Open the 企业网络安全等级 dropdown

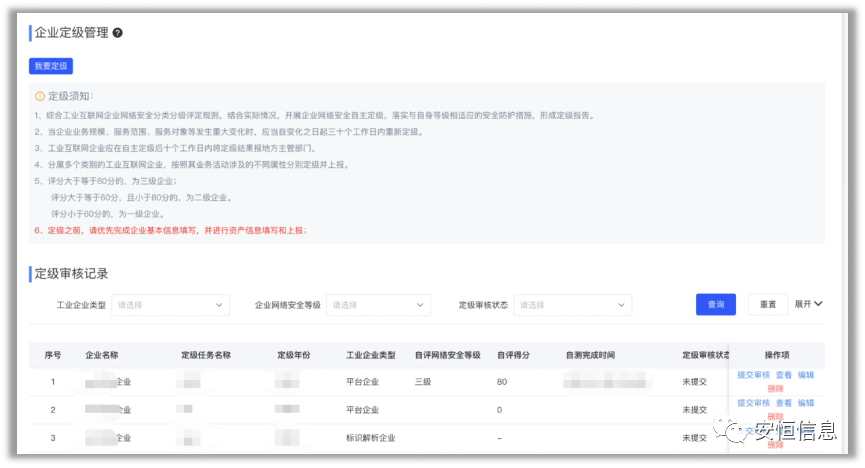(378, 305)
